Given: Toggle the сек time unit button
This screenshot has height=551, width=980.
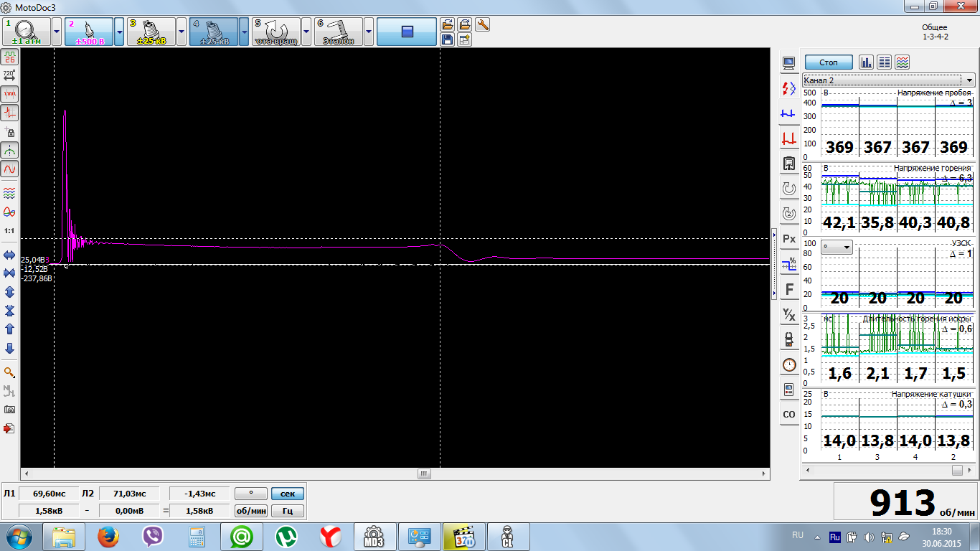Looking at the screenshot, I should tap(287, 494).
